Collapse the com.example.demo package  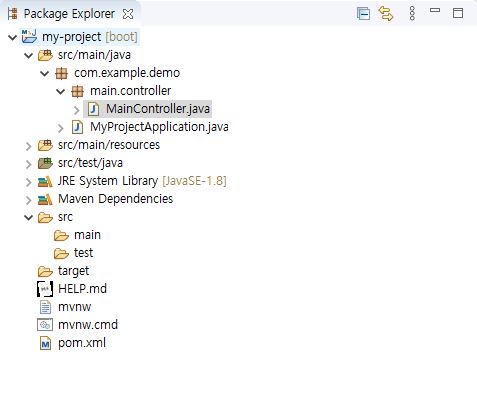[45, 73]
